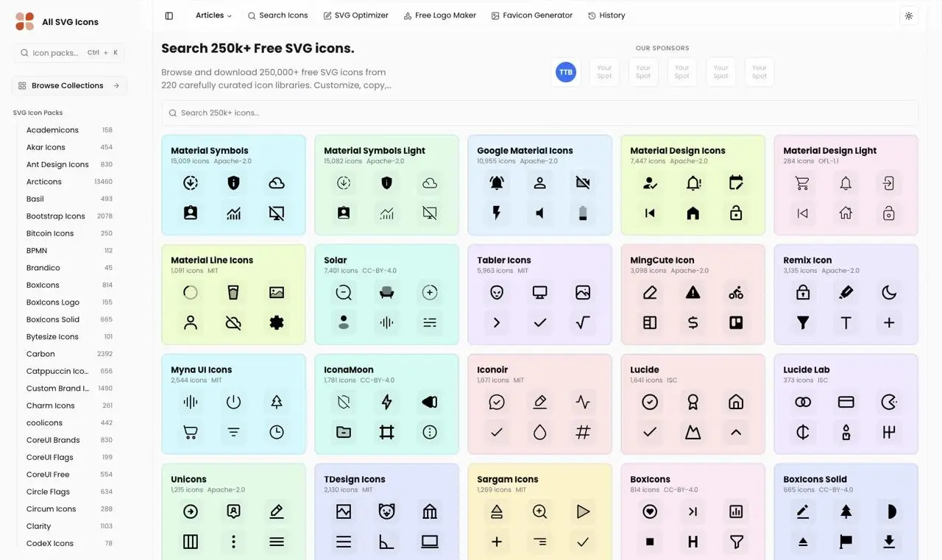This screenshot has height=560, width=942.
Task: Click Remix Icon filter funnel icon
Action: click(803, 323)
